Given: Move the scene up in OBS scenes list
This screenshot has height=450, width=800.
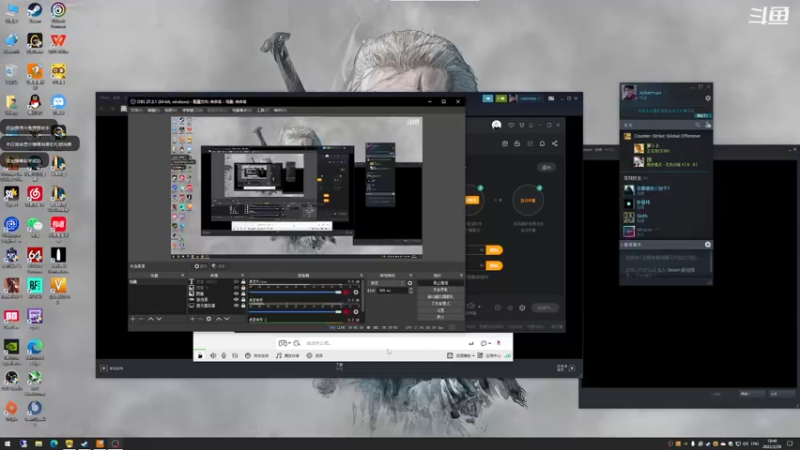Looking at the screenshot, I should pos(151,319).
